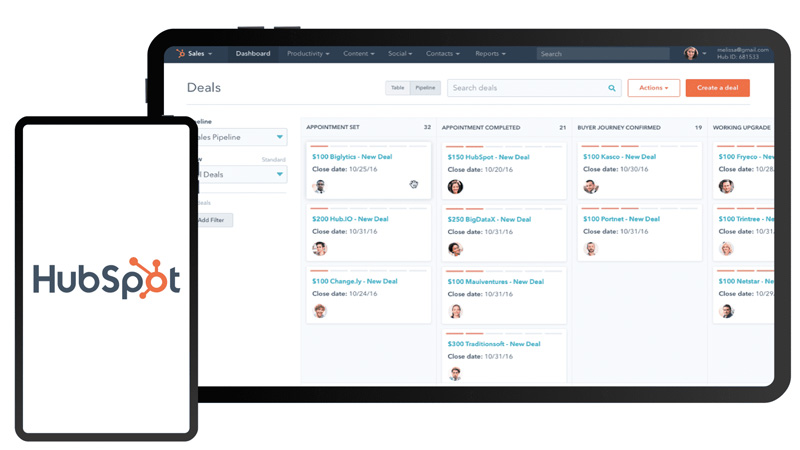Screen dimensions: 800x450
Task: Click stage progress bar on Biglytics card
Action: coord(368,146)
